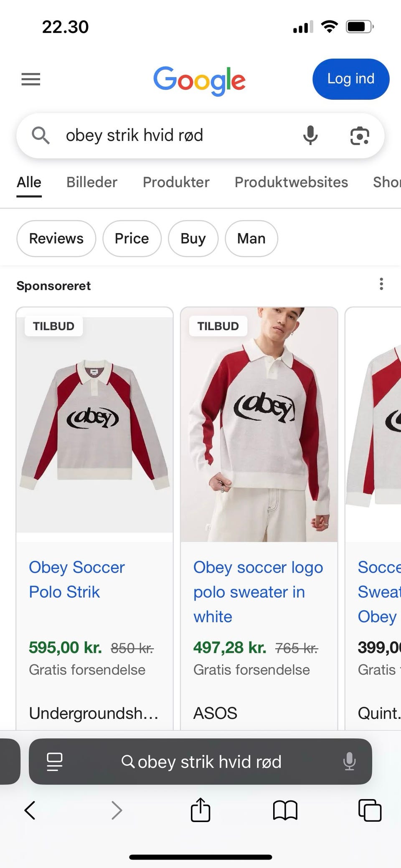Open Safari bookmarks book icon
This screenshot has width=401, height=868.
click(x=285, y=810)
